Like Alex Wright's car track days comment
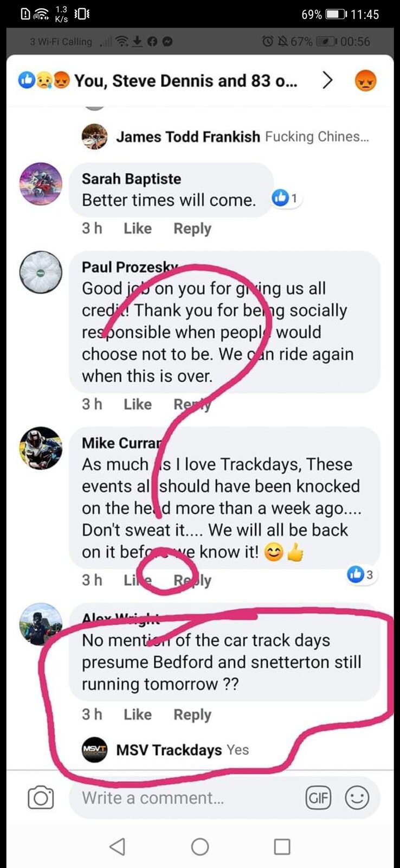 138,714
